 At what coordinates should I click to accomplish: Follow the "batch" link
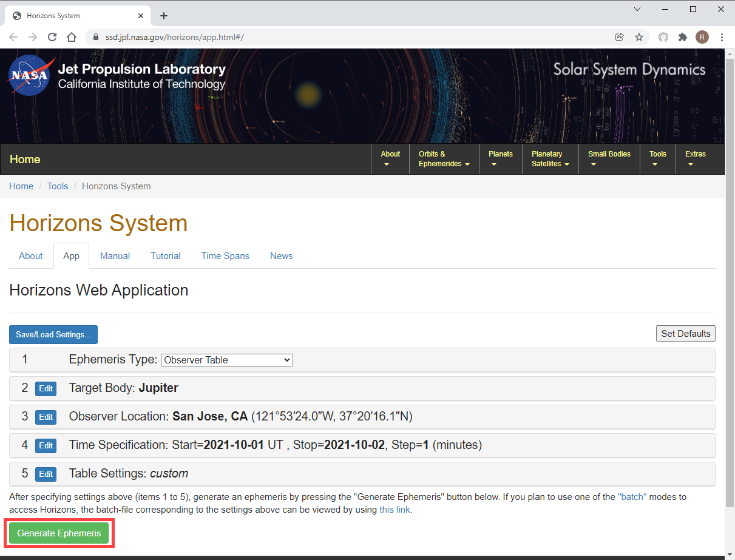(632, 497)
